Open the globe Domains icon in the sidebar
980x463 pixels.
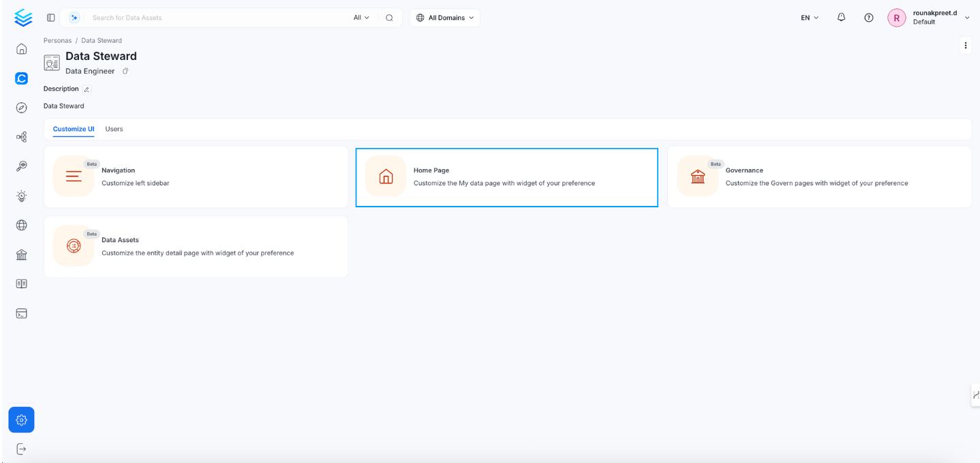(21, 225)
